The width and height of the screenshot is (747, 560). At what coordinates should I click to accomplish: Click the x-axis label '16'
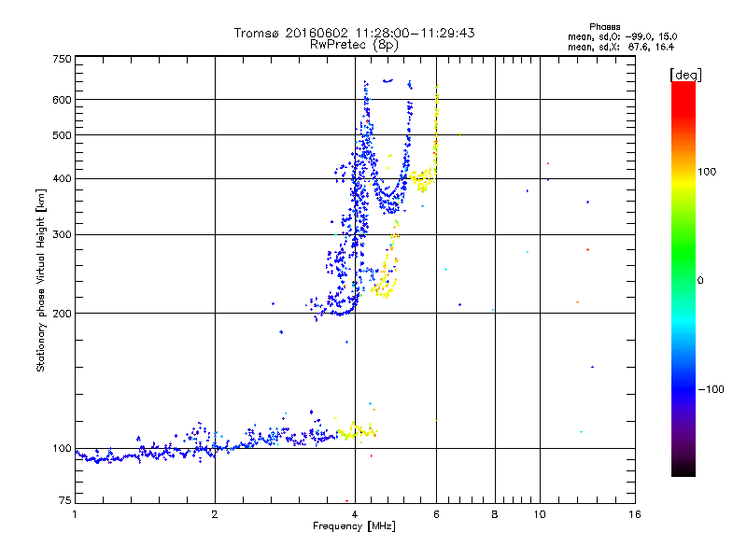[635, 514]
